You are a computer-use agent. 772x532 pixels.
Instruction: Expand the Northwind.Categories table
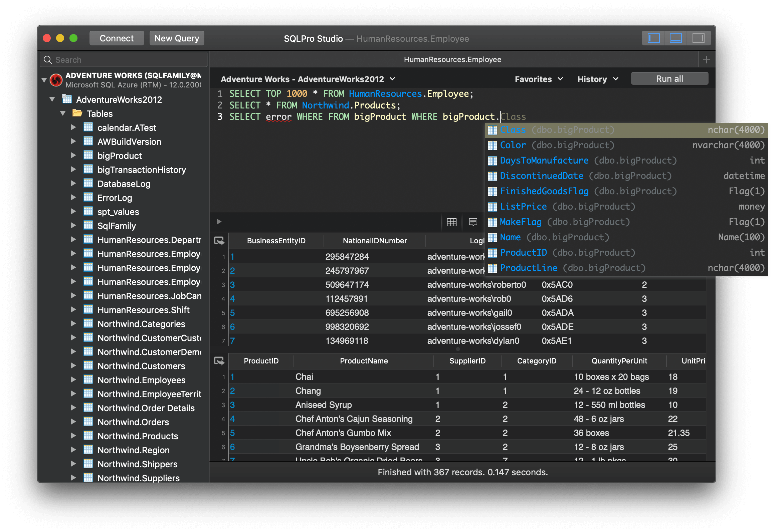73,323
